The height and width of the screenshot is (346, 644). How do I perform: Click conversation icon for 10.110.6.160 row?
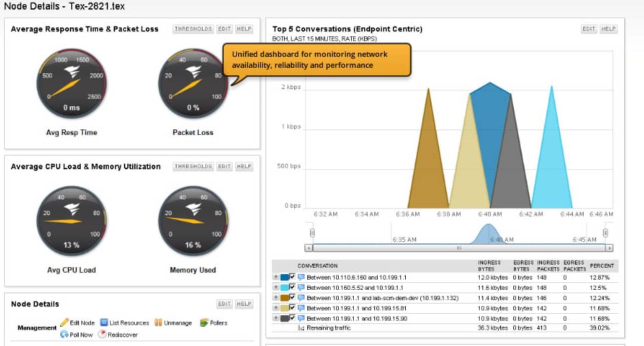[x=301, y=277]
